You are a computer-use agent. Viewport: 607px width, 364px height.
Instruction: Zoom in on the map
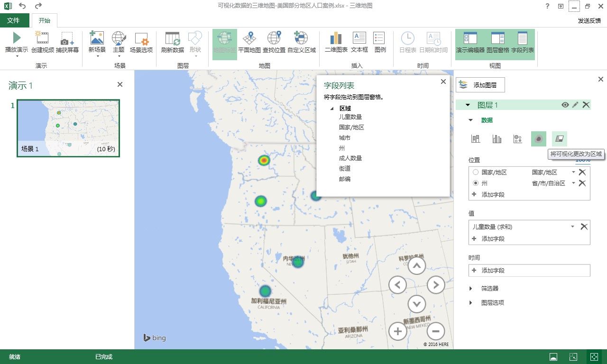tap(397, 331)
